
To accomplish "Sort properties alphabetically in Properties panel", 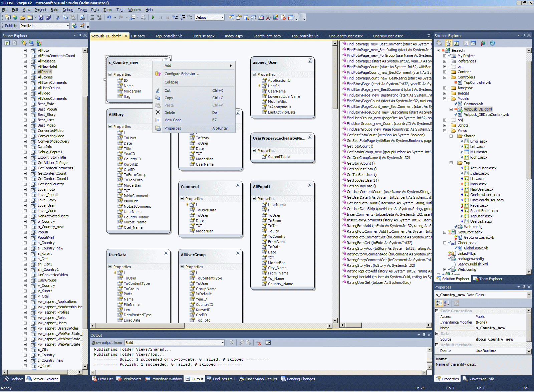I will tap(447, 303).
